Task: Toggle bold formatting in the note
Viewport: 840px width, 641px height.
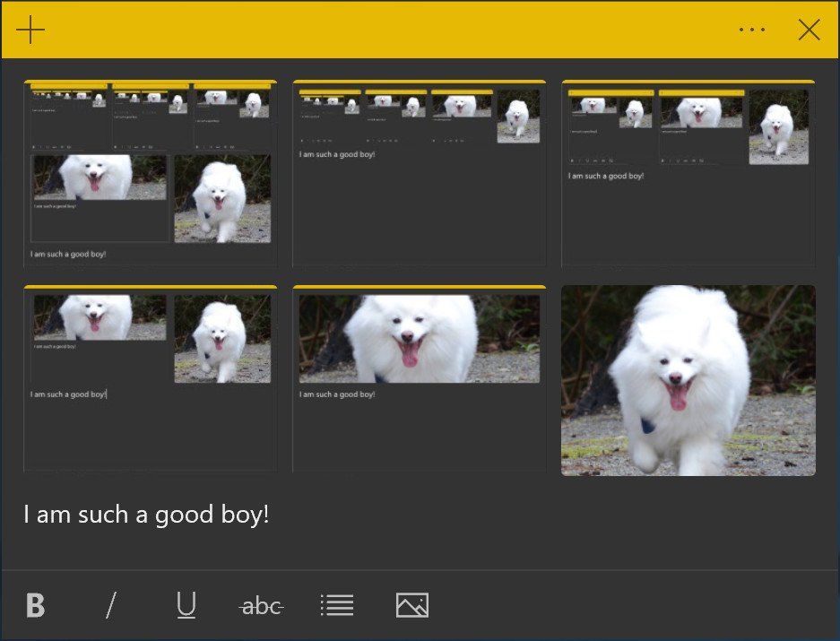Action: click(x=34, y=605)
